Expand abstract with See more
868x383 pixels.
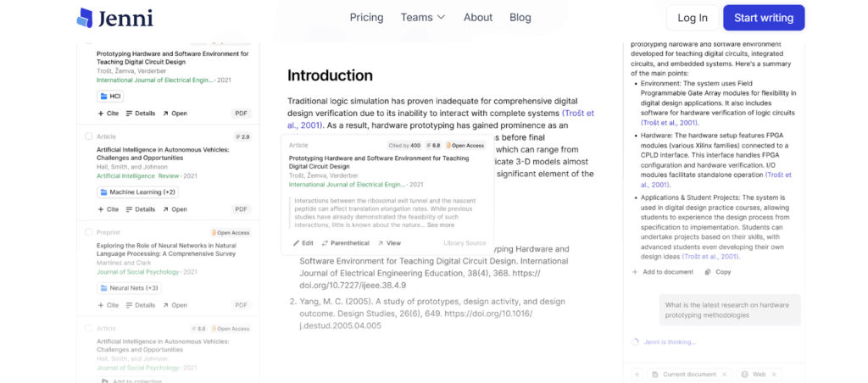click(x=440, y=225)
